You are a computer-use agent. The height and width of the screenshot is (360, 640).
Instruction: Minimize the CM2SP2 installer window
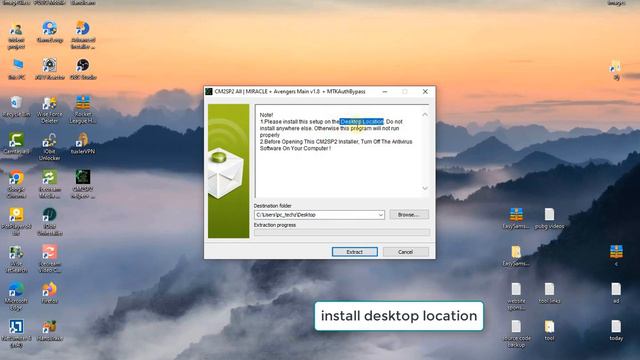pyautogui.click(x=384, y=92)
